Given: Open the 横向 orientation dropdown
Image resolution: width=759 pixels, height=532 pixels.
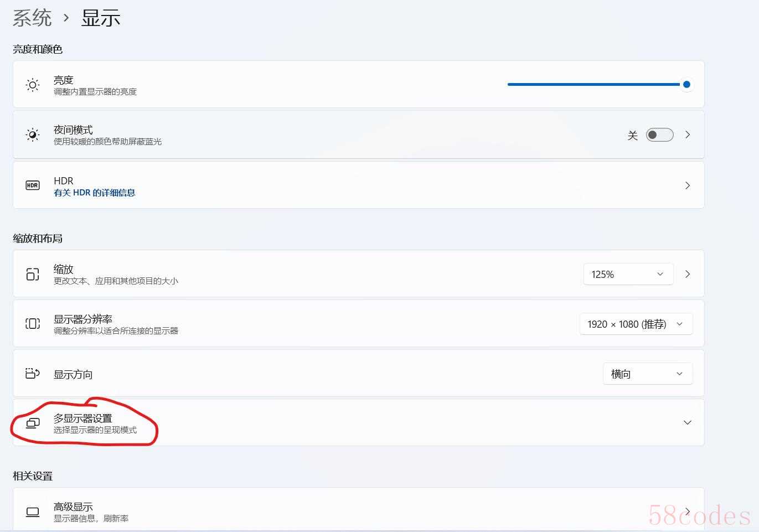Looking at the screenshot, I should click(x=647, y=374).
